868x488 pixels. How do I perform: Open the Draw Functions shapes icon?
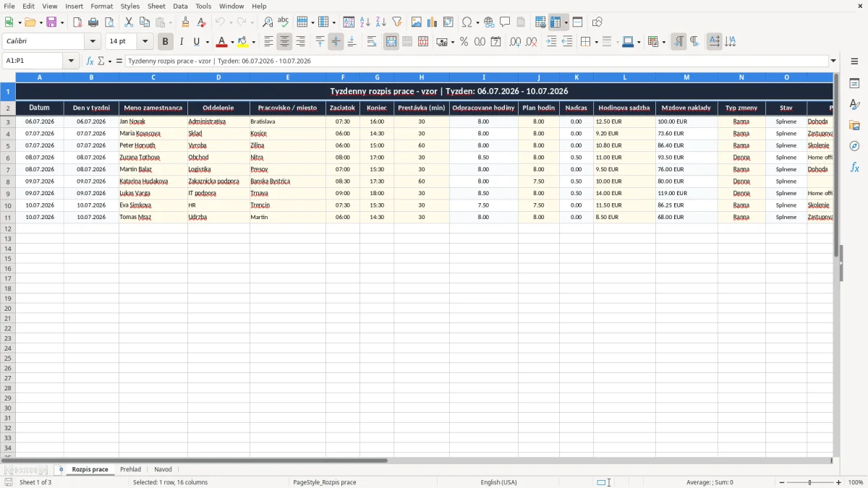(x=597, y=22)
